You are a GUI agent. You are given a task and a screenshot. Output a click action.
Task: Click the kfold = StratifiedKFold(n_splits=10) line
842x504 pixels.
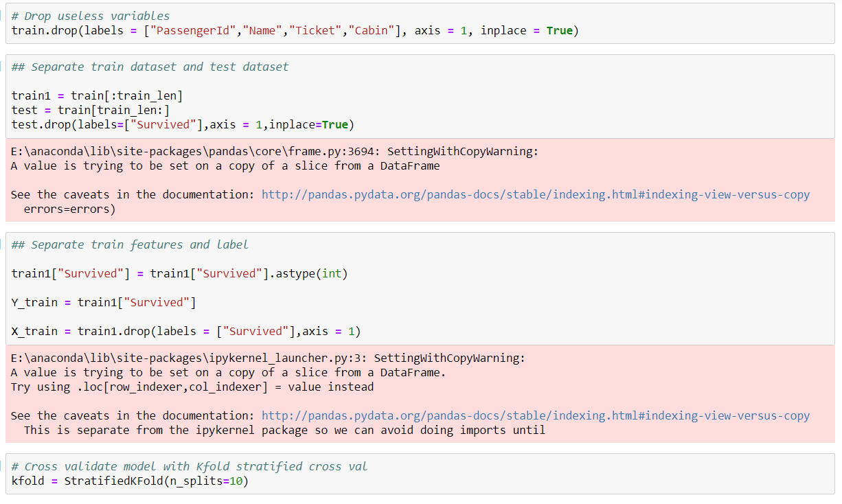click(x=130, y=481)
